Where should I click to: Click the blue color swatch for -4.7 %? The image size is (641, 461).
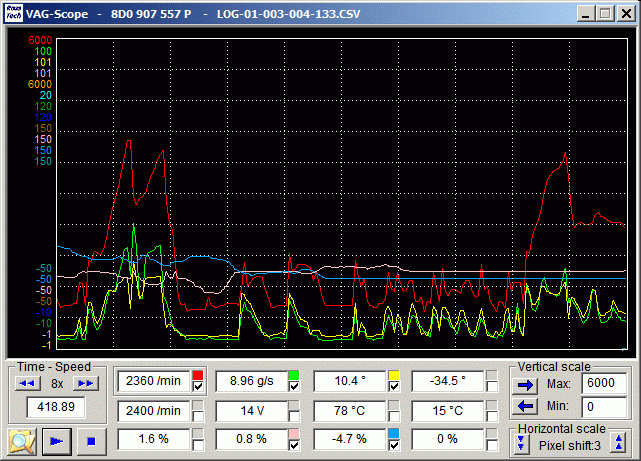394,434
